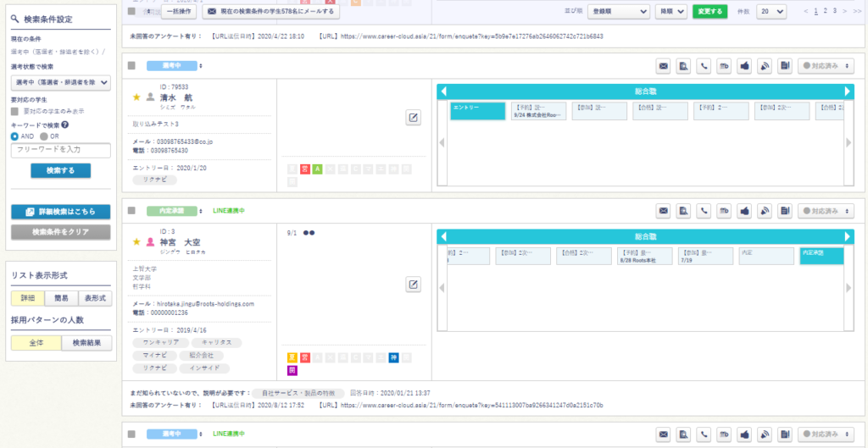Click the blue 検索する button
The height and width of the screenshot is (448, 868).
coord(60,170)
